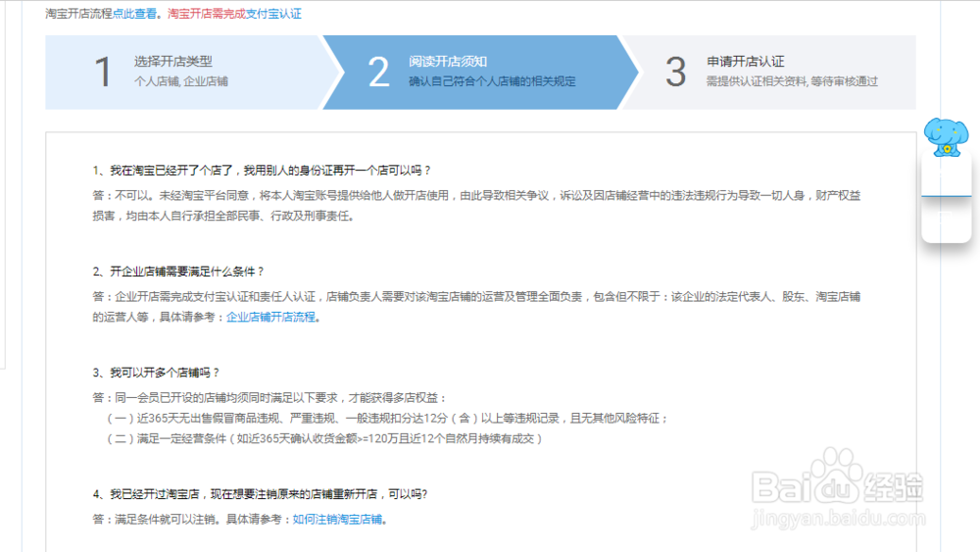Click question 2 开企业店铺需要满足什么条件
The width and height of the screenshot is (980, 552).
click(178, 272)
